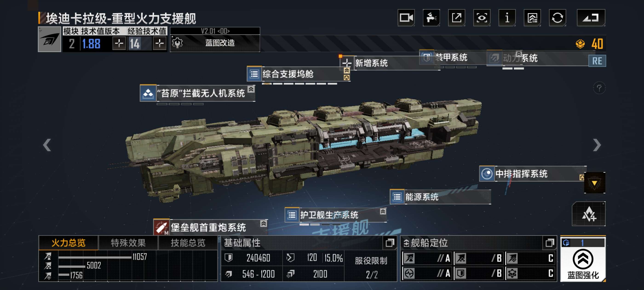Image resolution: width=644 pixels, height=290 pixels.
Task: Open the image gallery icon
Action: click(532, 18)
